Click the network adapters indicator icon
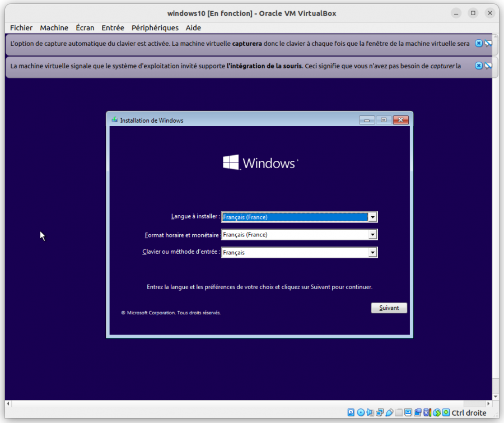Screen dimensions: 504x423 pos(380,412)
